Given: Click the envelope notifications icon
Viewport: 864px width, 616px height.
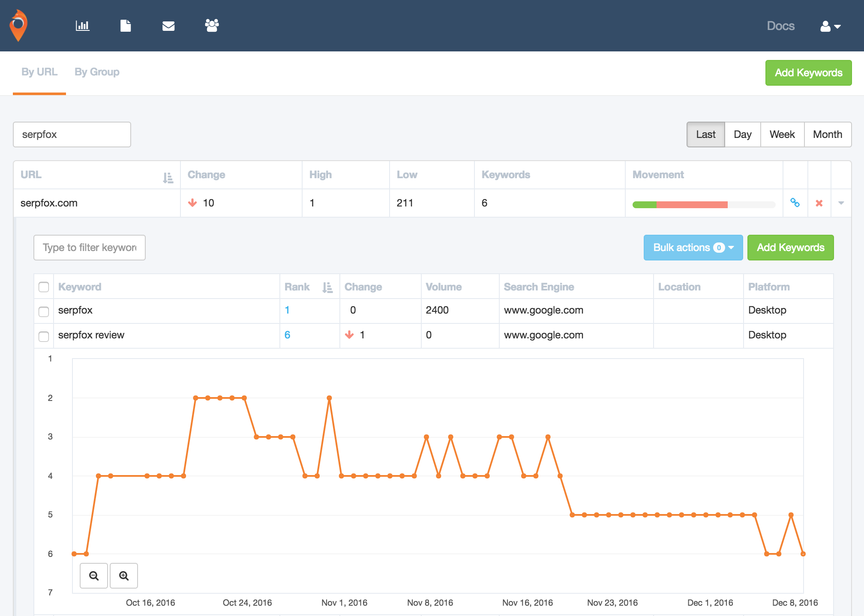Looking at the screenshot, I should (x=168, y=26).
